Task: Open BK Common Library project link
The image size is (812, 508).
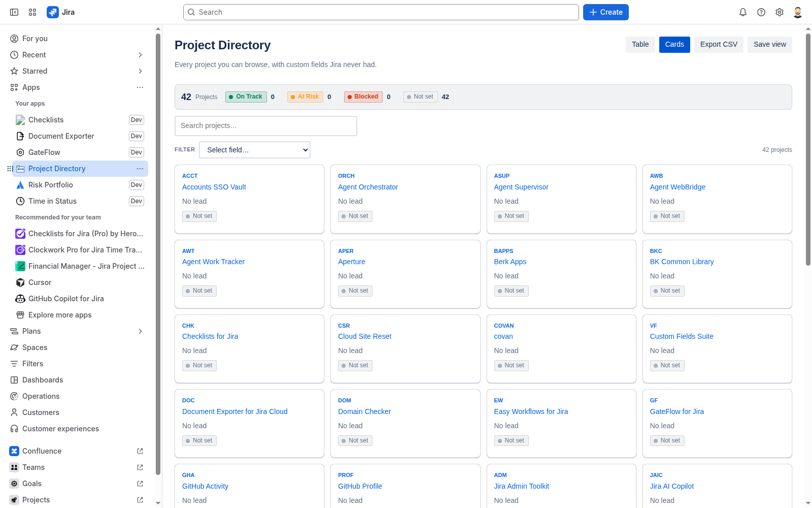Action: (x=682, y=262)
